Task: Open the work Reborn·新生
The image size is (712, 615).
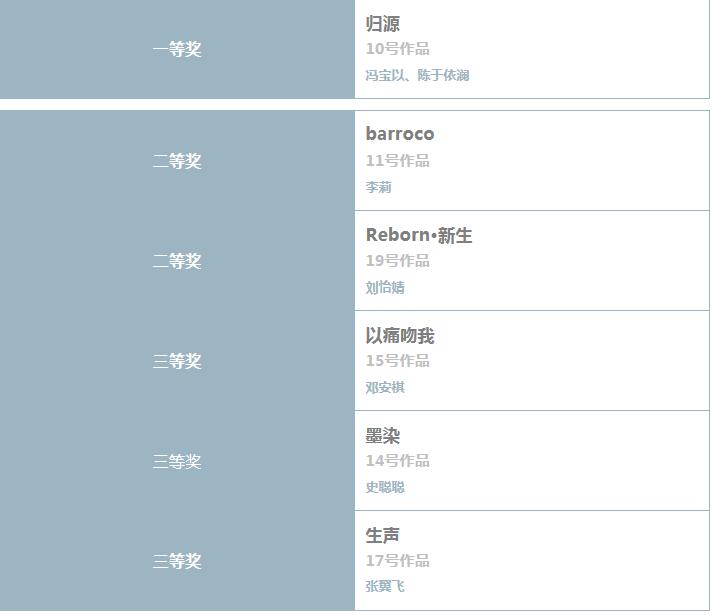Action: (x=419, y=235)
